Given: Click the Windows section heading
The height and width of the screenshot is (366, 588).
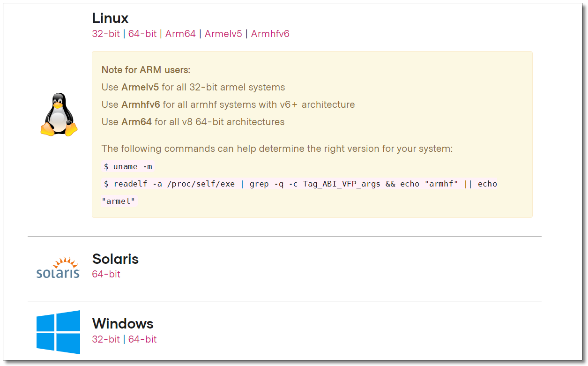Looking at the screenshot, I should [123, 323].
